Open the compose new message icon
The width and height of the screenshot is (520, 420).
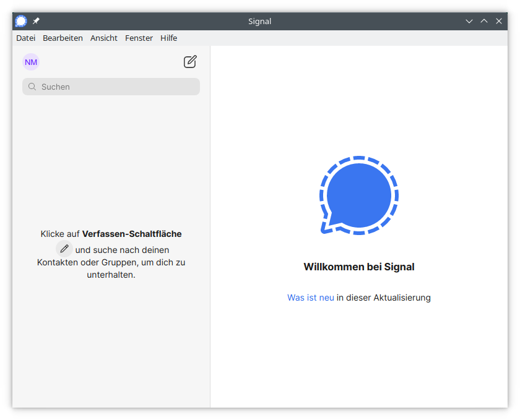[190, 62]
